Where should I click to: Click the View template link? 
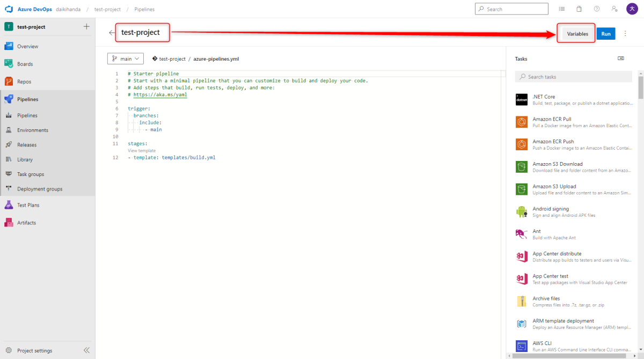click(142, 151)
